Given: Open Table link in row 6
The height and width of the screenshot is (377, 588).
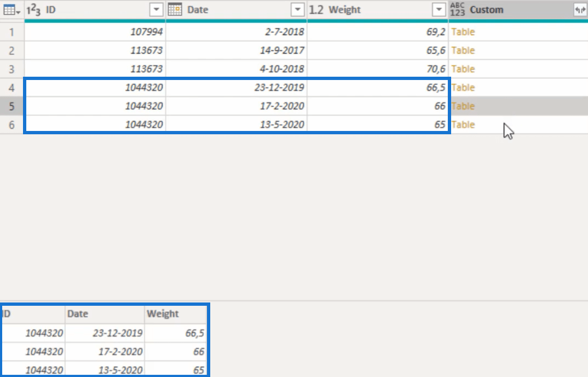Looking at the screenshot, I should click(x=463, y=125).
